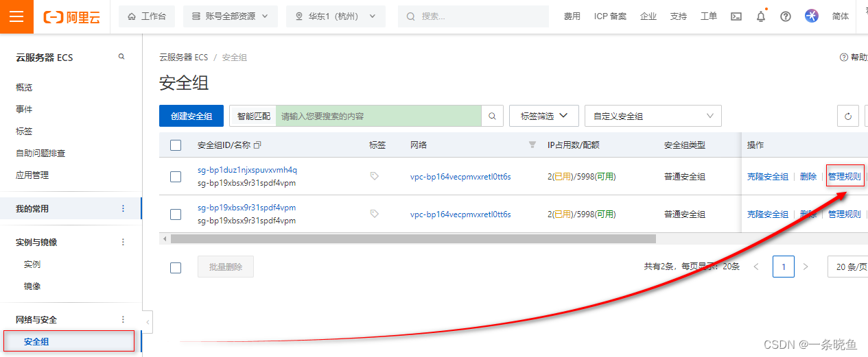Click 克隆安全组 in first row
Screen dimensions: 868x357
coord(768,176)
